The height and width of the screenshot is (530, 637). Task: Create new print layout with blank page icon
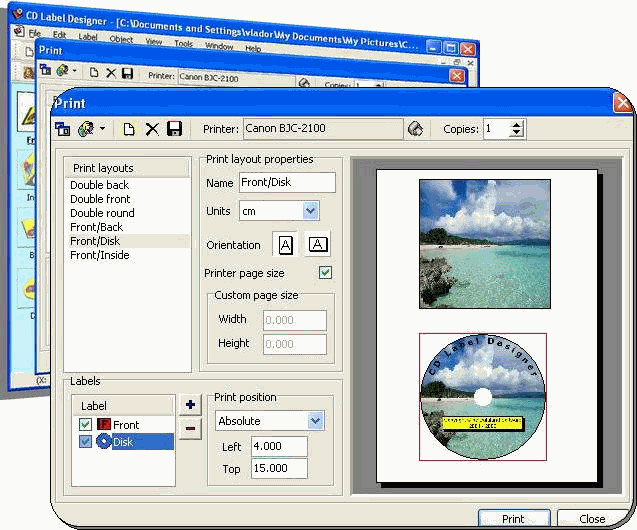[129, 130]
